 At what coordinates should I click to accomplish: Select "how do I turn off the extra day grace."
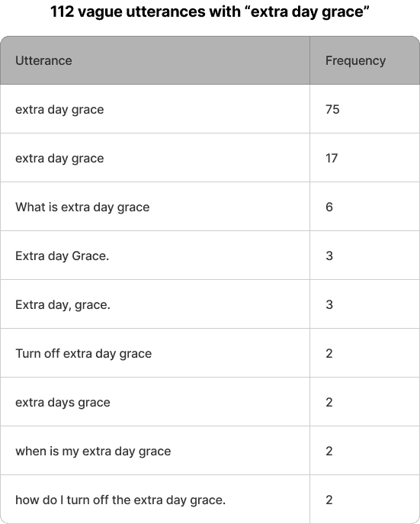(120, 500)
